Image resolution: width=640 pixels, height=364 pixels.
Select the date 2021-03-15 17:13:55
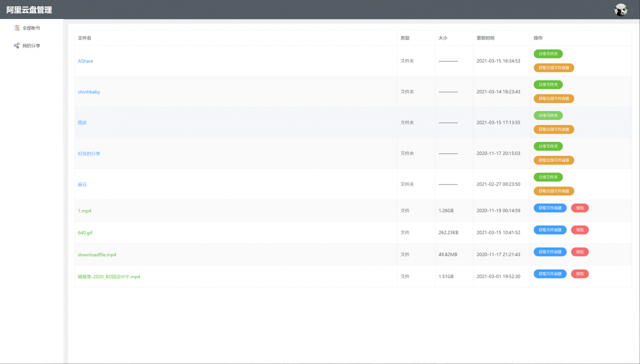[498, 122]
